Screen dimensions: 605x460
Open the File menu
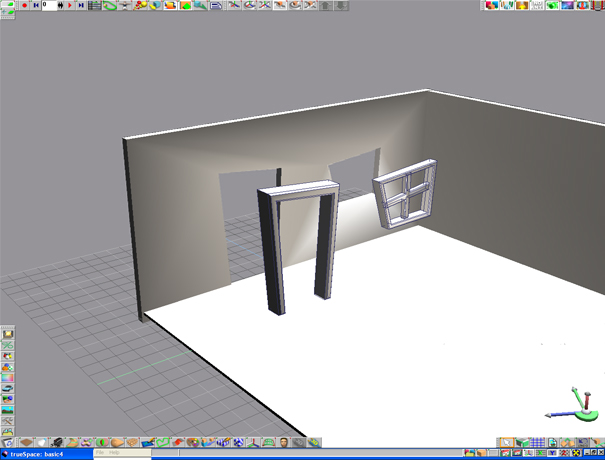click(x=100, y=453)
